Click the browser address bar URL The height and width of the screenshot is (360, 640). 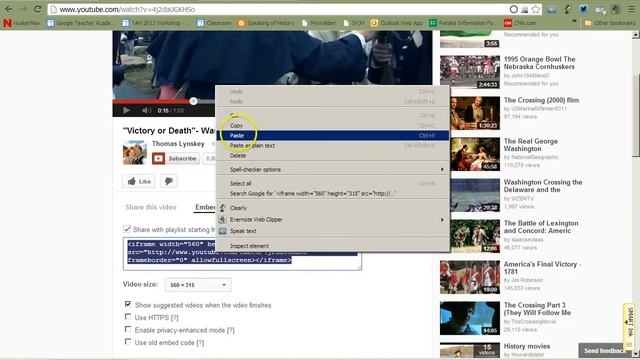[x=127, y=9]
